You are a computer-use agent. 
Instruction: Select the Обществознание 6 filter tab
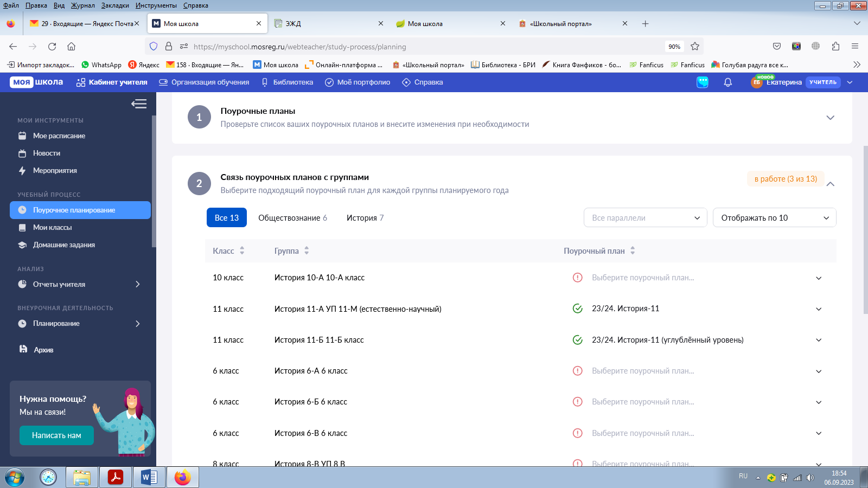coord(292,217)
